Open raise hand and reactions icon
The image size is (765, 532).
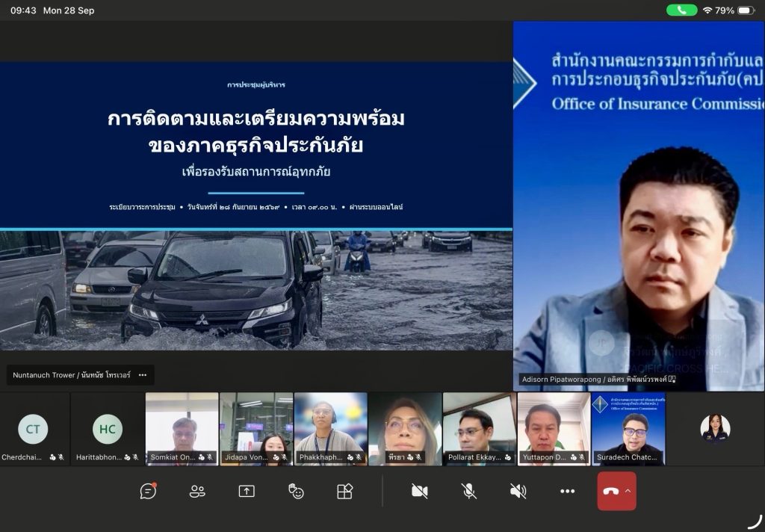coord(296,491)
